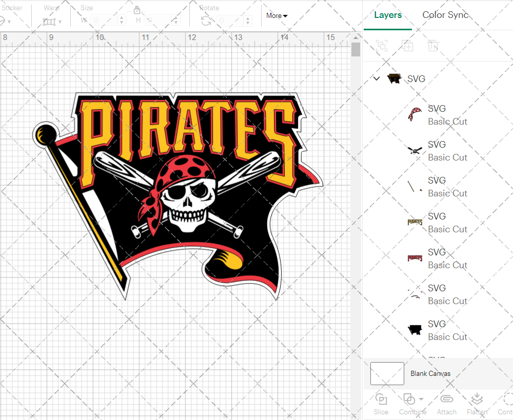Click the Delete layer trash icon
The image size is (513, 420).
click(433, 46)
